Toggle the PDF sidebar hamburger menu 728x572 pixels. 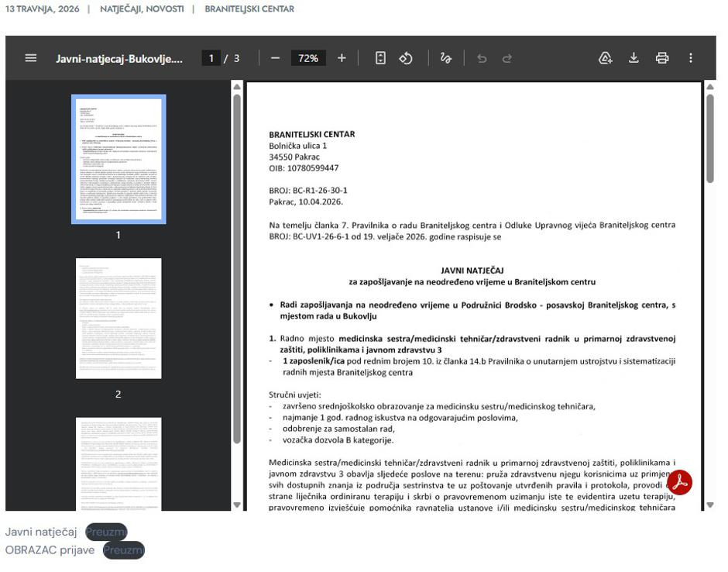[x=31, y=58]
